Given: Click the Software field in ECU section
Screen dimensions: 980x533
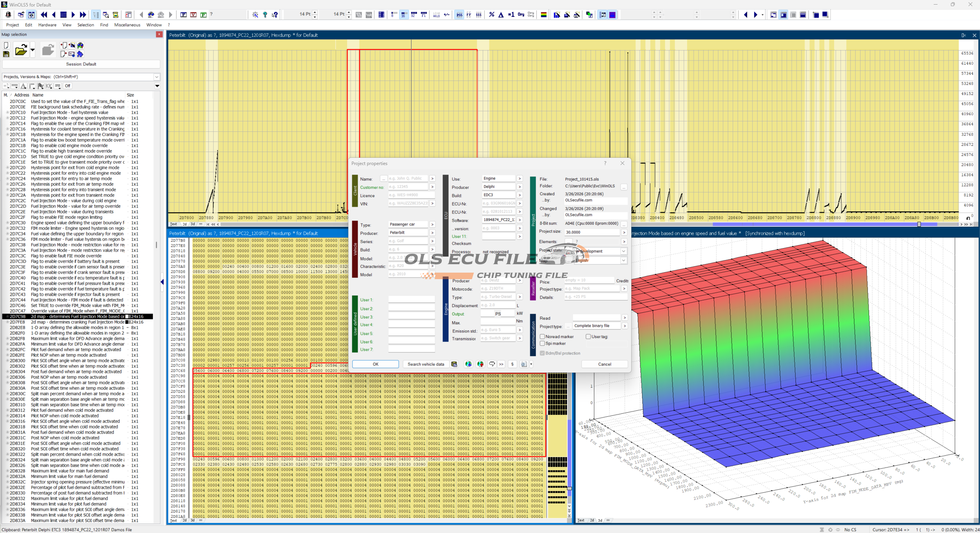Looking at the screenshot, I should (498, 220).
